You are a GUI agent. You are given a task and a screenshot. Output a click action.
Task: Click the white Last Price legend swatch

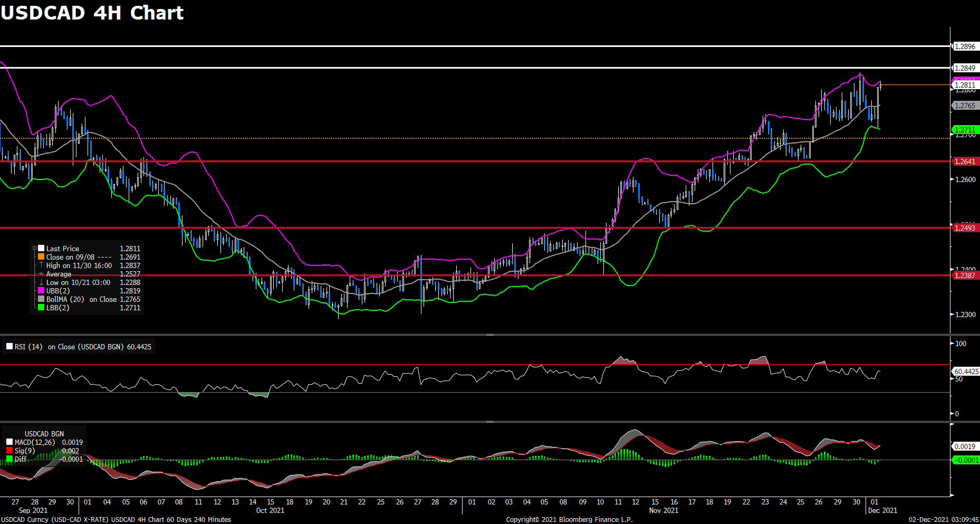tap(41, 249)
